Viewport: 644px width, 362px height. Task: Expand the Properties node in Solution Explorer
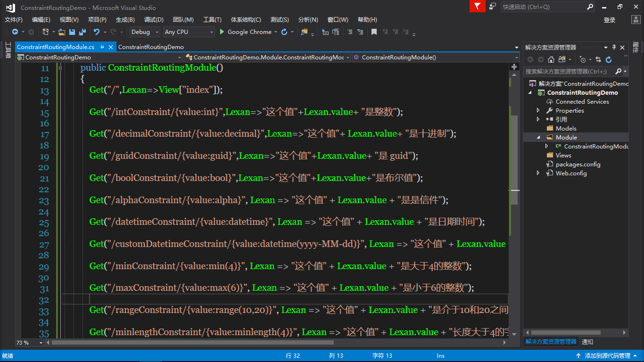click(538, 110)
